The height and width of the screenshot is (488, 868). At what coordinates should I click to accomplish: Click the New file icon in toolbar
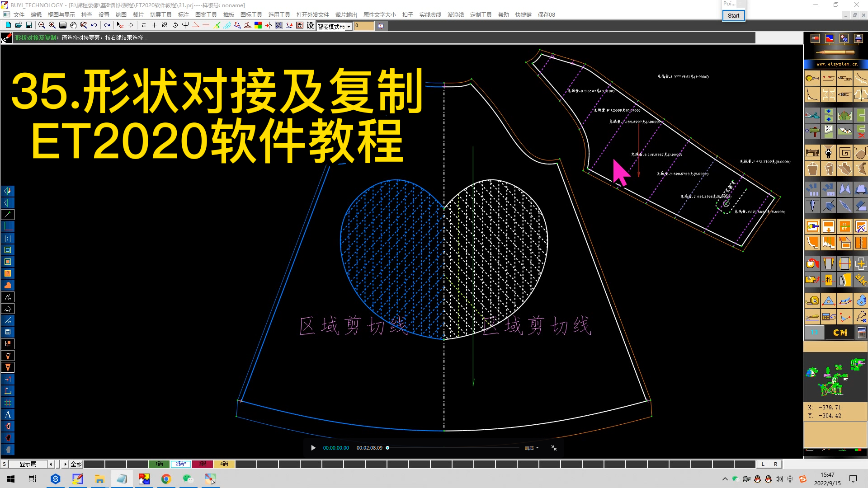[8, 25]
